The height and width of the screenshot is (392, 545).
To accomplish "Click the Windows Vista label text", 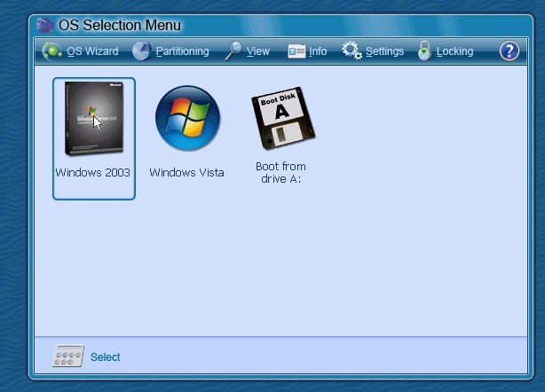I will (x=186, y=172).
